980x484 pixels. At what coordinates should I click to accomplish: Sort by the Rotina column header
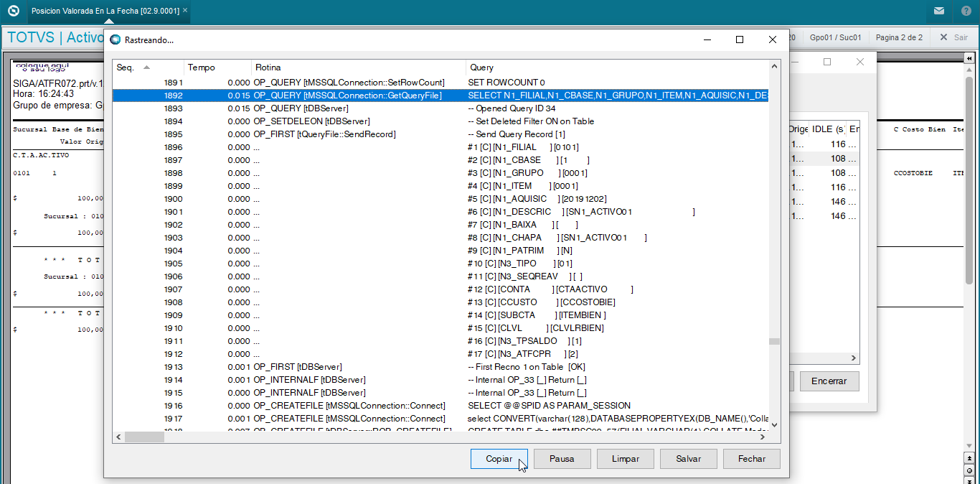[359, 68]
